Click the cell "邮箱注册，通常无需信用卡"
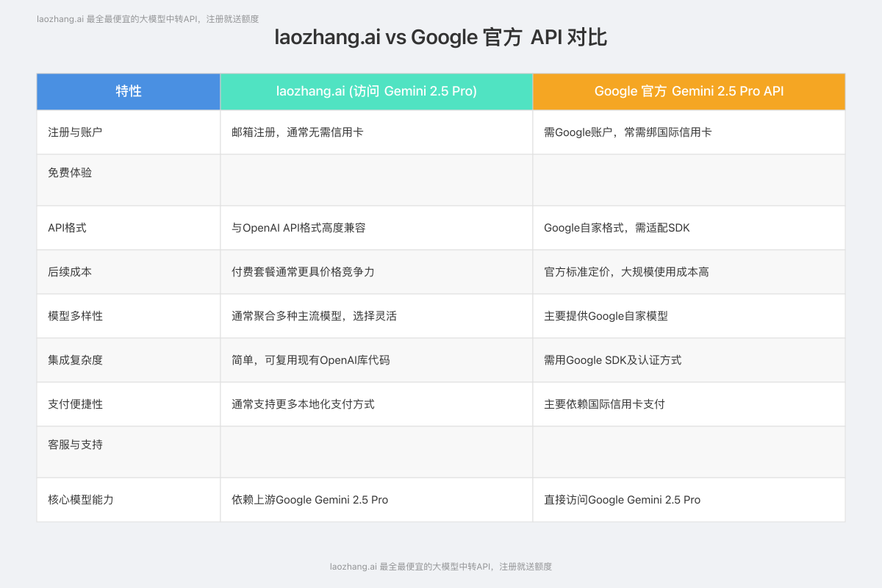Screen dimensions: 882x588 [376, 132]
